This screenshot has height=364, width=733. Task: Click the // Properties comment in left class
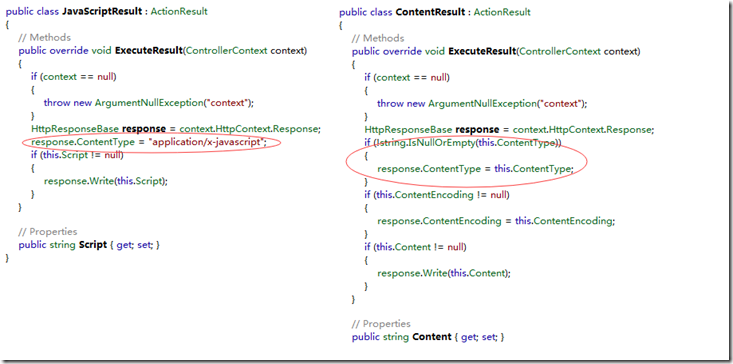coord(48,231)
